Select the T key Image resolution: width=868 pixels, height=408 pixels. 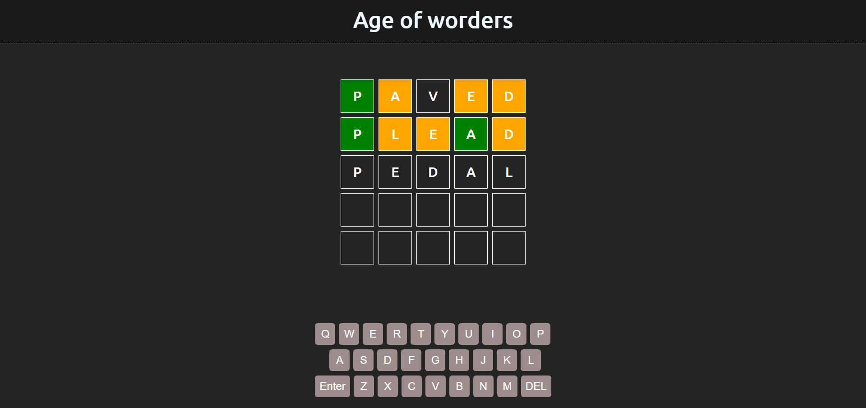point(420,334)
